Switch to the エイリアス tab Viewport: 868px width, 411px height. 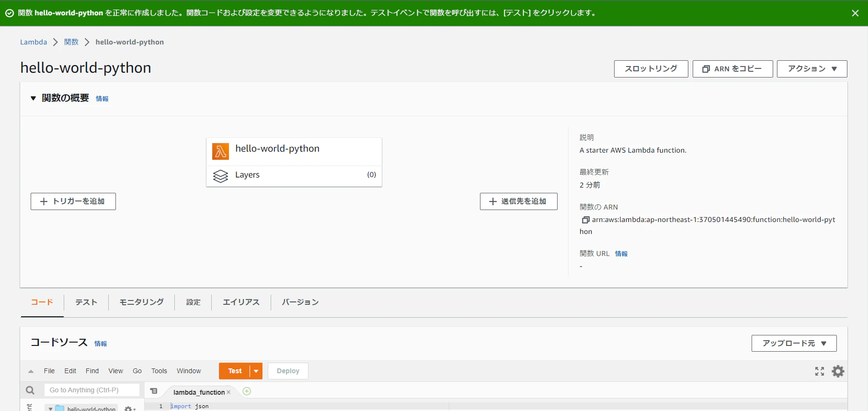pos(241,302)
